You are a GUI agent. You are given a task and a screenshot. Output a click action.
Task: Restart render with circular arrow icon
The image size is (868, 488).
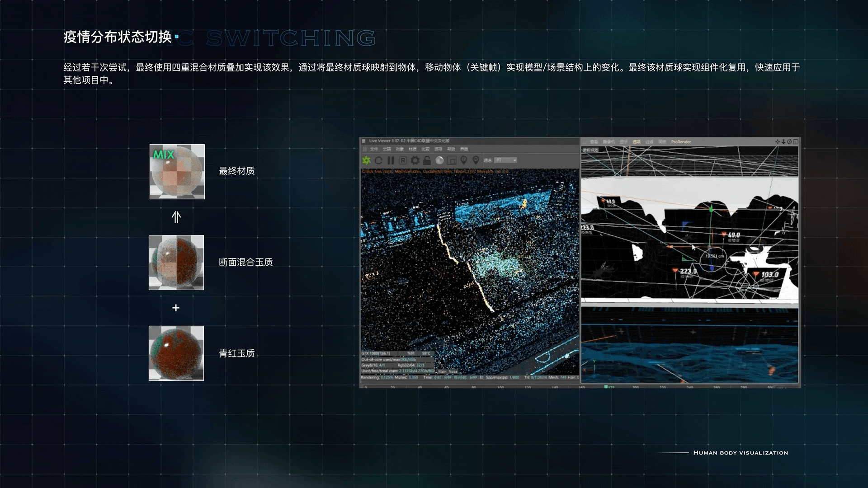point(378,160)
